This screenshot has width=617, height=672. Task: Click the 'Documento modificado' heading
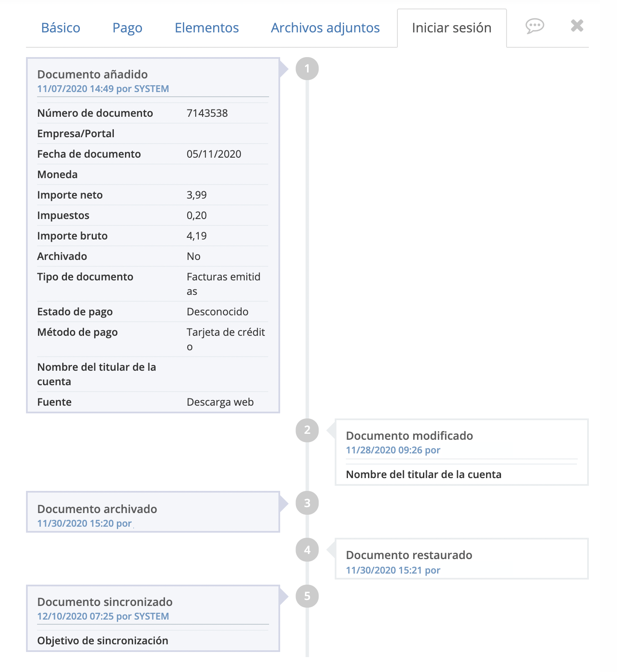(409, 436)
